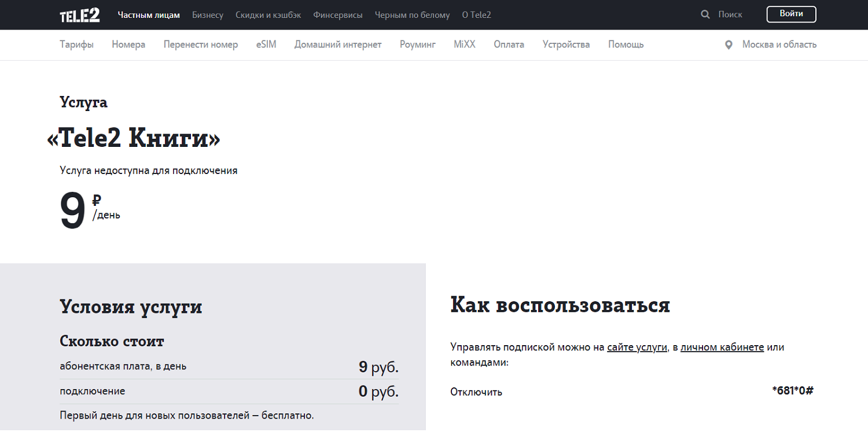Open the MiXX section
Viewport: 868px width, 440px height.
pos(465,45)
